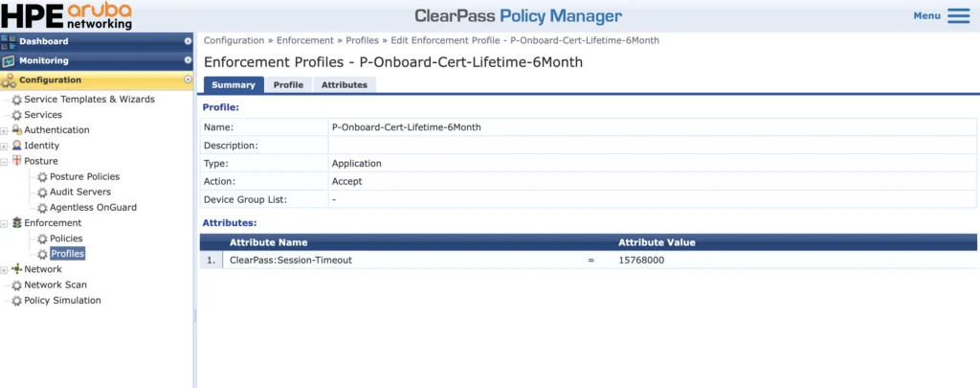
Task: Click the Monitoring section icon
Action: (8, 60)
